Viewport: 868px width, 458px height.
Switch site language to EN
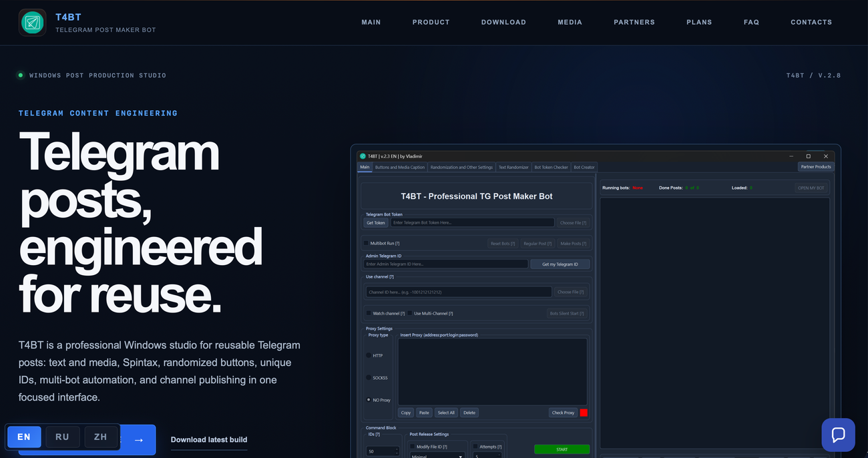coord(24,437)
